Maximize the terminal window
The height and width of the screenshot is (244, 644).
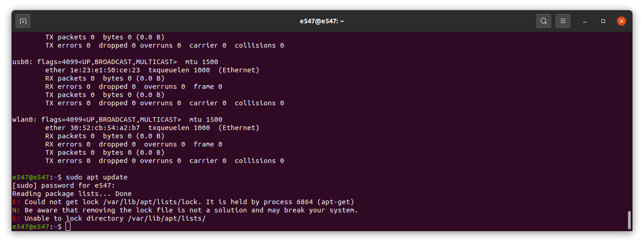pyautogui.click(x=603, y=21)
